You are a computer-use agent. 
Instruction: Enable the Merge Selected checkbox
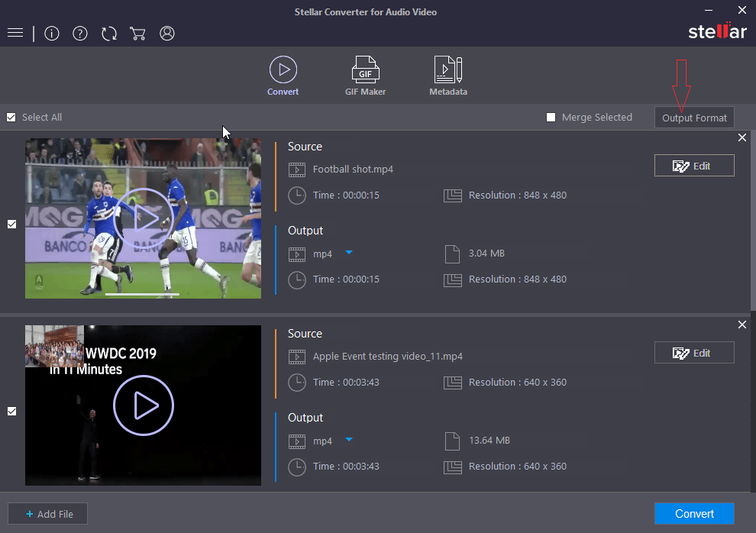click(551, 117)
